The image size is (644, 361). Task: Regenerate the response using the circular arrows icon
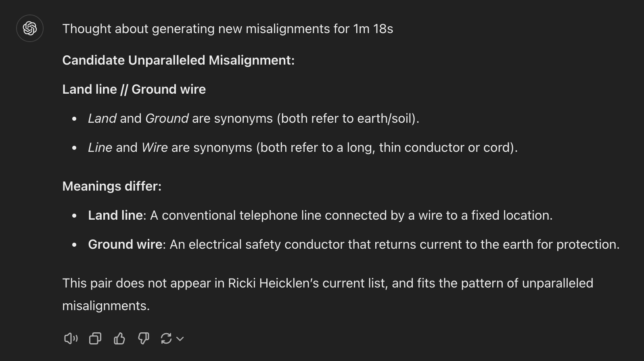(x=166, y=338)
